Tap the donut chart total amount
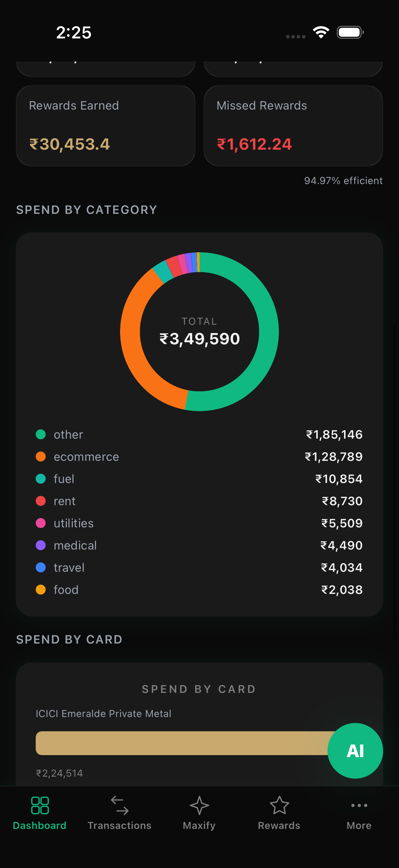Image resolution: width=399 pixels, height=868 pixels. (199, 339)
